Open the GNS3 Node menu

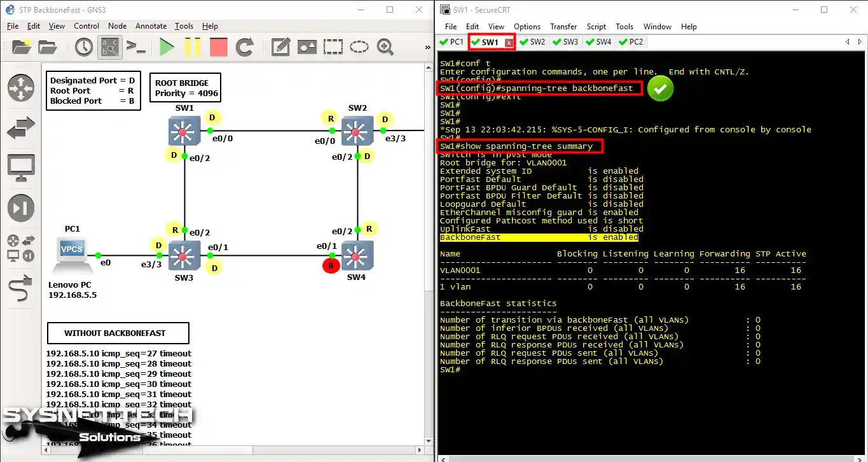118,26
